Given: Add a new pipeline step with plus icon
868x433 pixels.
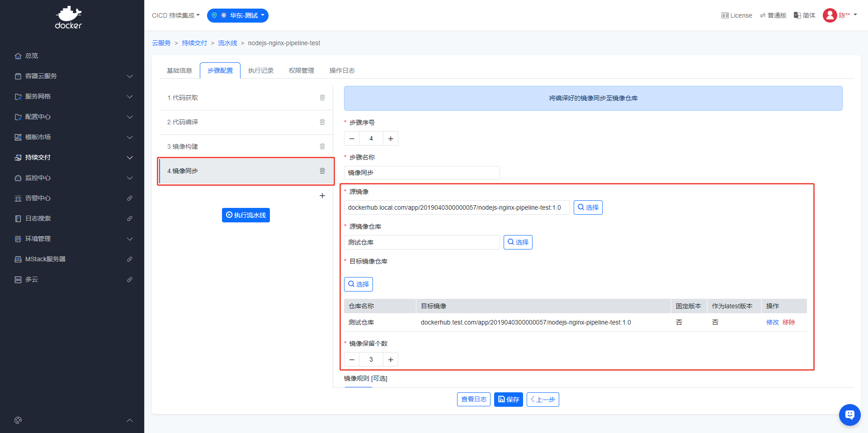Looking at the screenshot, I should (x=322, y=196).
